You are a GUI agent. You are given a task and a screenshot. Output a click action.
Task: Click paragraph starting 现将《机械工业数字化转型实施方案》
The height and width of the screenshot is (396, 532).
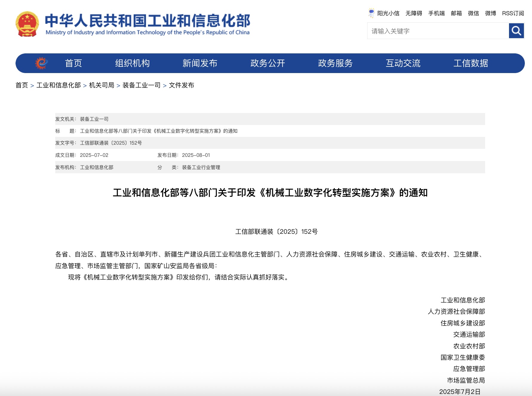[179, 277]
